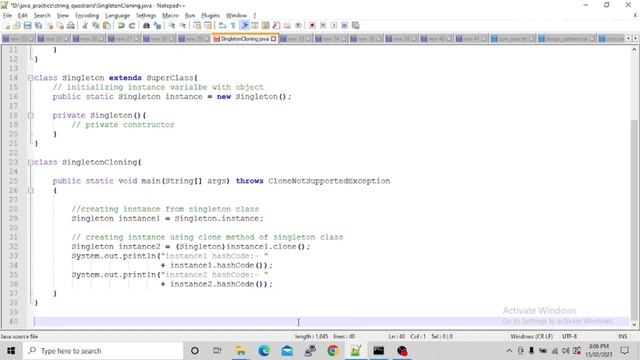Viewport: 640px width, 360px height.
Task: Open the Language menu
Action: [x=117, y=16]
